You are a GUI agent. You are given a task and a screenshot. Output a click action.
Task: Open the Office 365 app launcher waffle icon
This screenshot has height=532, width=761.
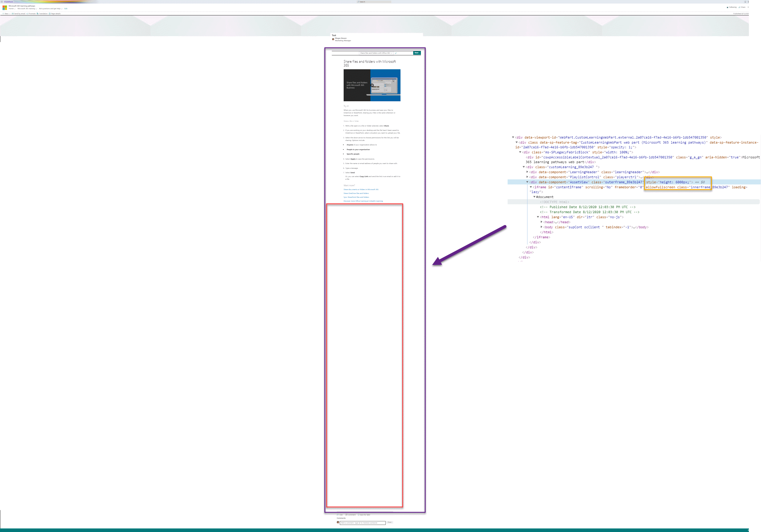[x=2, y=2]
